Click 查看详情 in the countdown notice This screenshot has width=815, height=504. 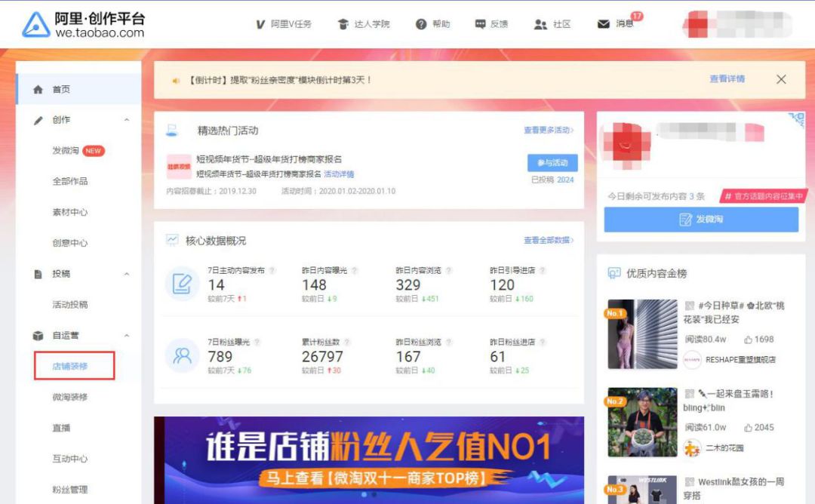click(x=727, y=79)
